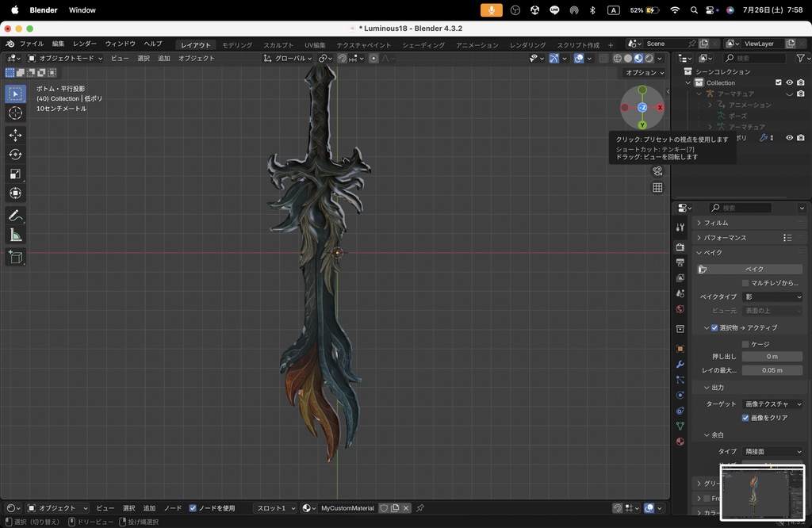
Task: Uncheck the 選択物 → アクティブ checkbox
Action: pyautogui.click(x=714, y=327)
